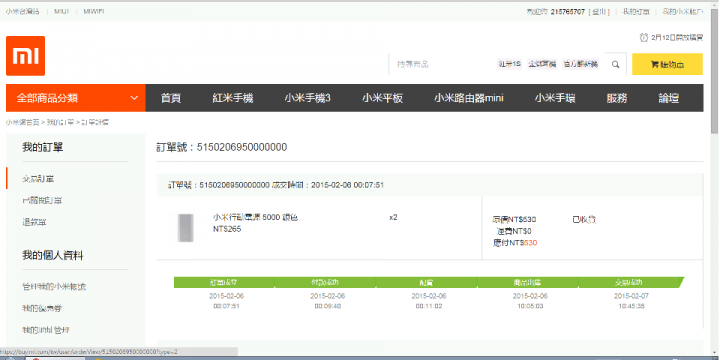Click the orange MI logo

[25, 56]
